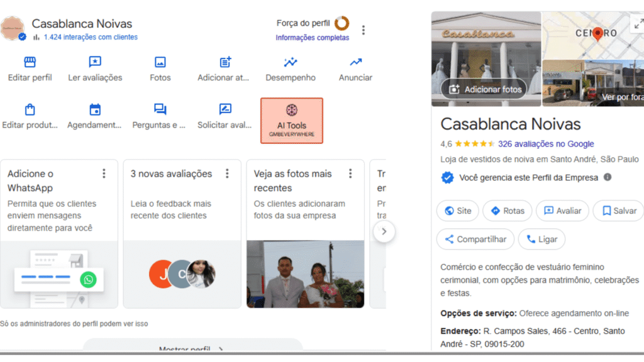Open Ver por fora street view photo
Screen dimensions: 644x362
(x=593, y=83)
